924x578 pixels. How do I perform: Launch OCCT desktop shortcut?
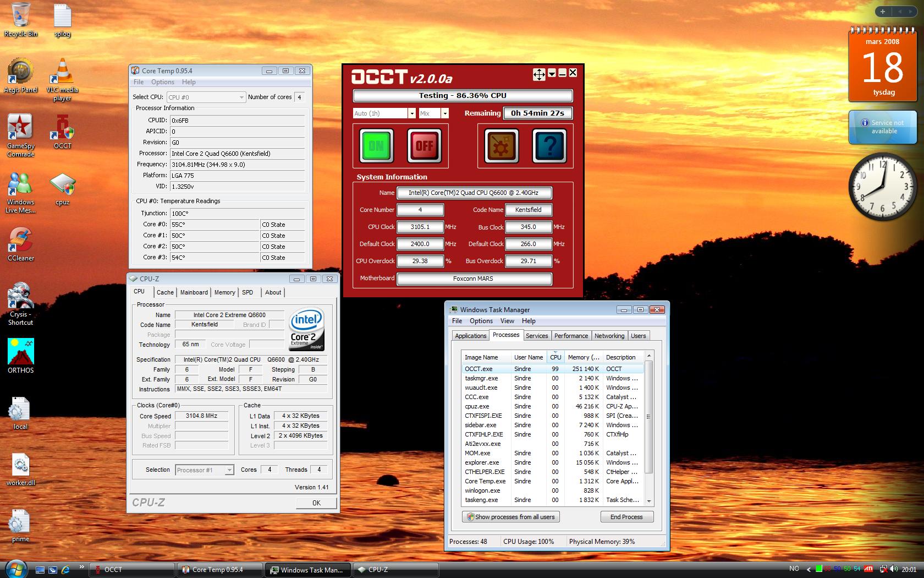62,132
